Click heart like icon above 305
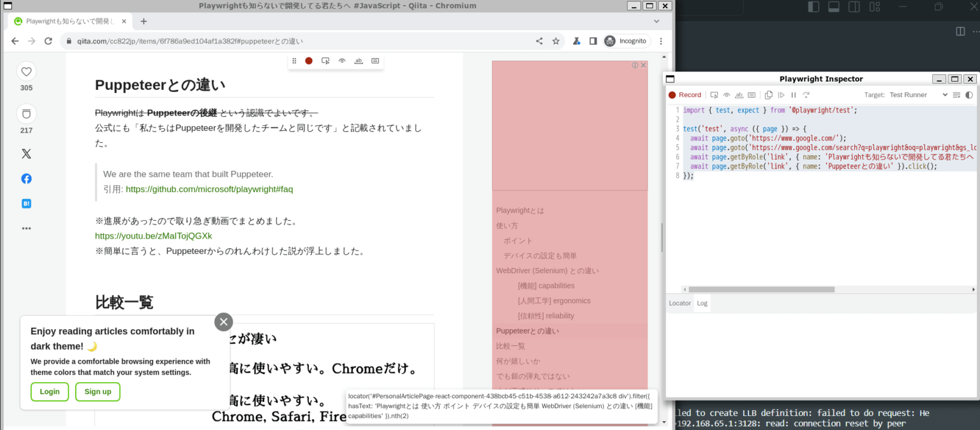Viewport: 980px width, 430px height. pos(26,71)
